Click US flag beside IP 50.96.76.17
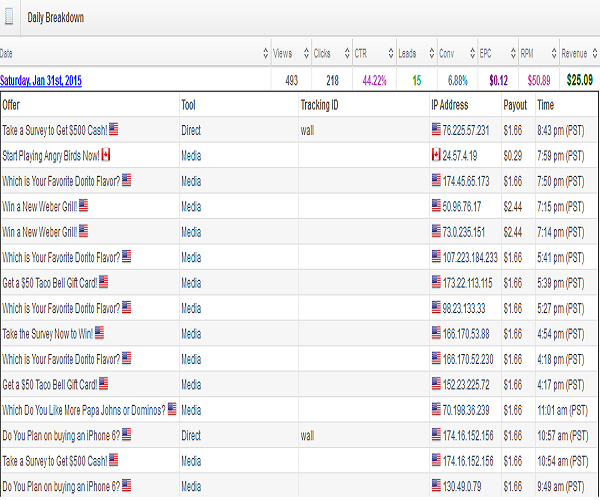Screen dimensions: 600x500 click(436, 206)
